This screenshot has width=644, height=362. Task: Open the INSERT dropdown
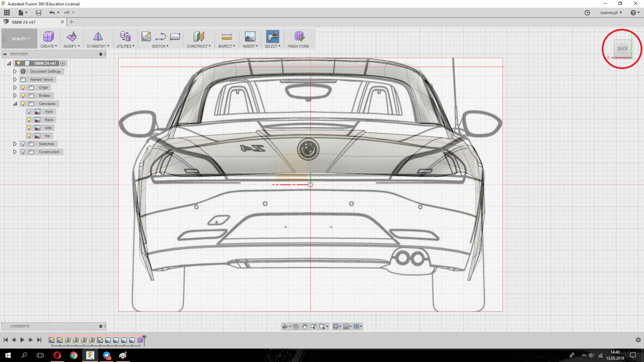tap(250, 46)
